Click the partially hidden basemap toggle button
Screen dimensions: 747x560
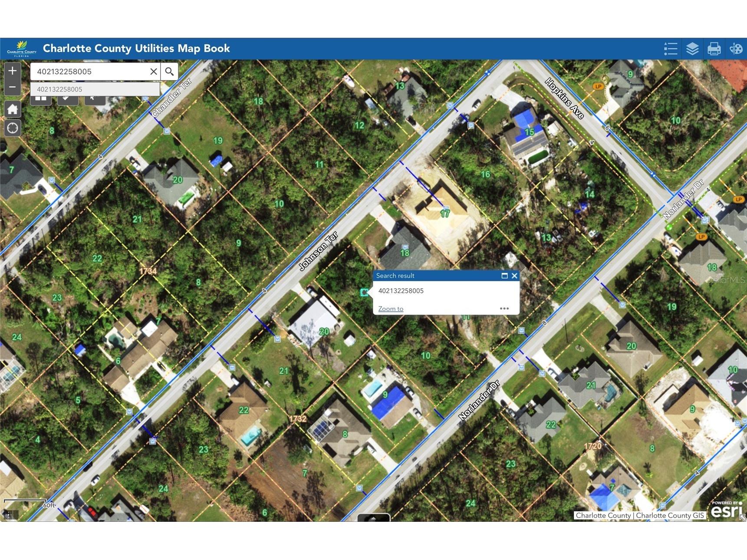(41, 100)
